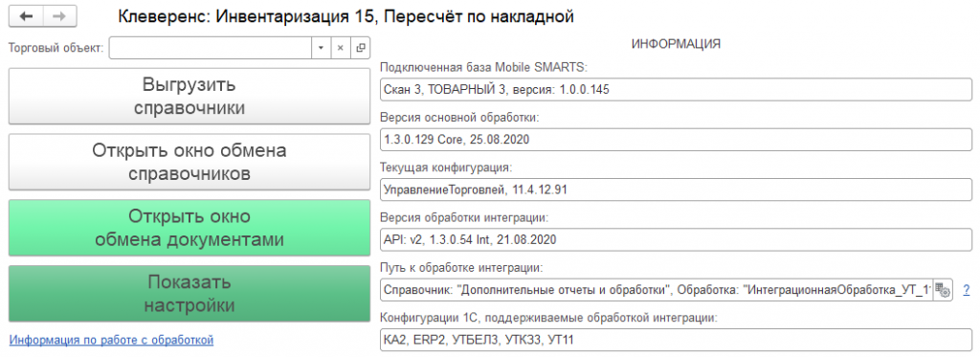Select the Подключенная база Mobile SMARTS field

point(676,89)
